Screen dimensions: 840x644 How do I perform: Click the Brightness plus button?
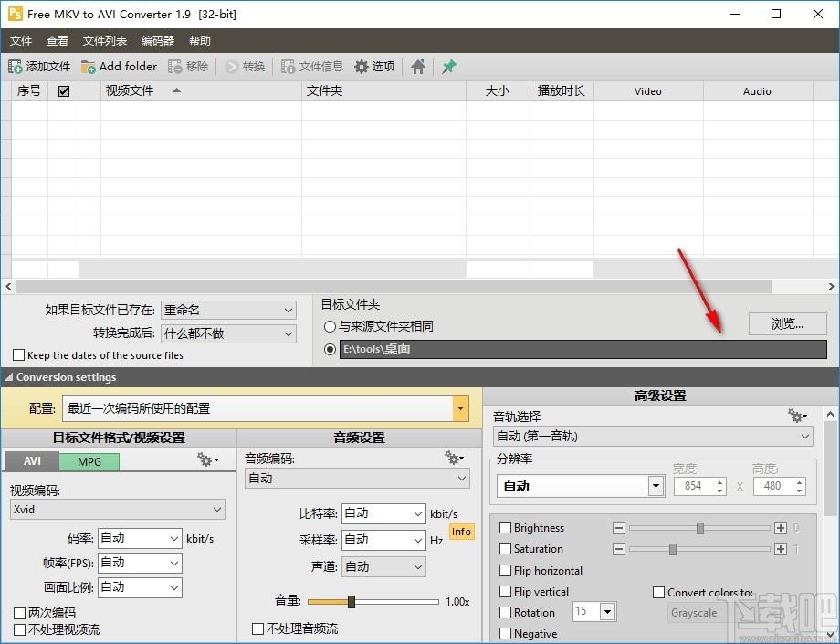pyautogui.click(x=781, y=528)
